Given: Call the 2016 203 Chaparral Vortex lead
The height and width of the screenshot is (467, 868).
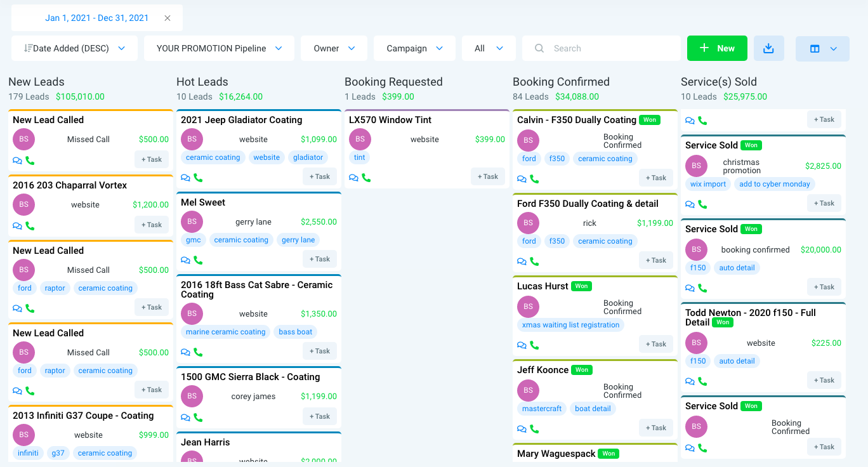Looking at the screenshot, I should 30,226.
